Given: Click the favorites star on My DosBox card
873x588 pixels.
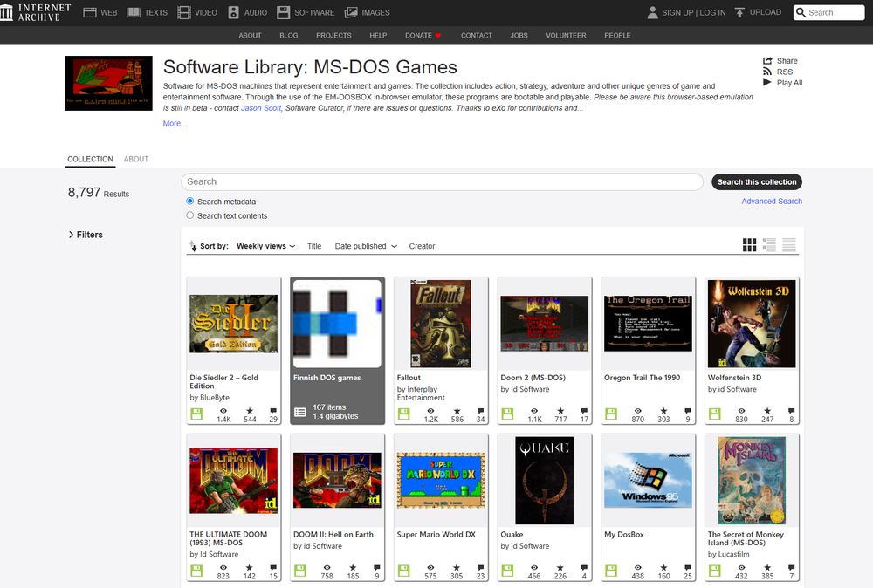Looking at the screenshot, I should pos(663,567).
